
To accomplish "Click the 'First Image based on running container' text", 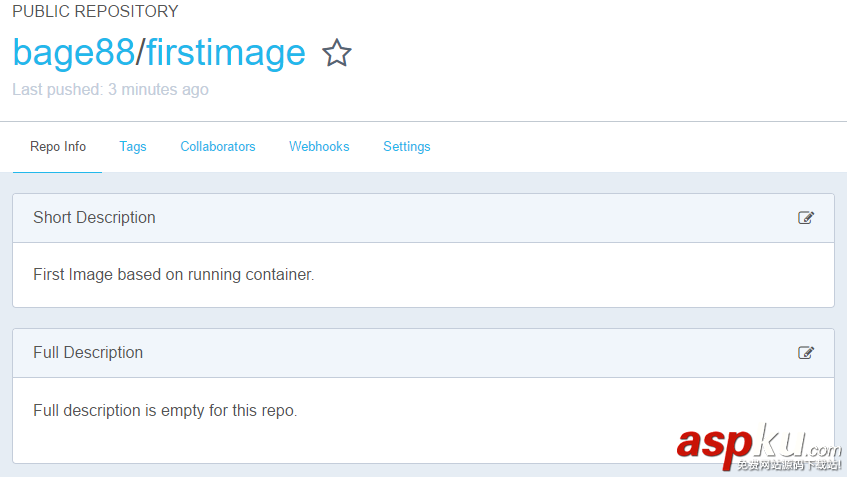I will pos(173,274).
